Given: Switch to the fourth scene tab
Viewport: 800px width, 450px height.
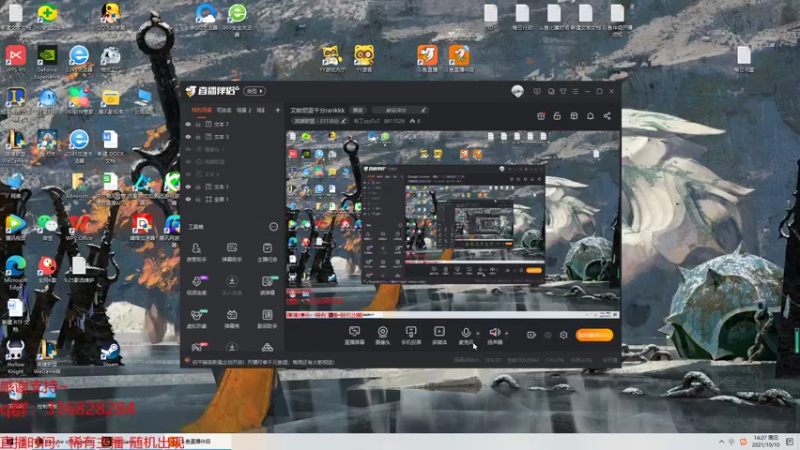Looking at the screenshot, I should 260,110.
